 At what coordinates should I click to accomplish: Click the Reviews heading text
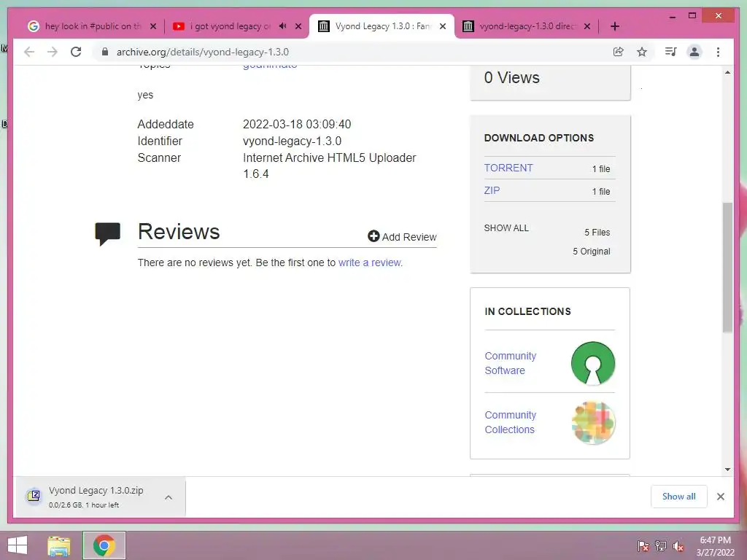point(179,232)
